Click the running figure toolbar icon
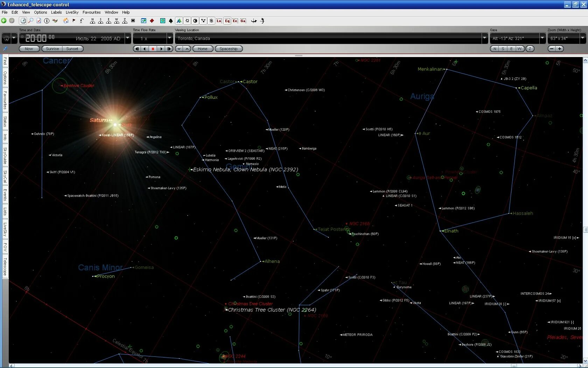The height and width of the screenshot is (368, 588). 262,21
